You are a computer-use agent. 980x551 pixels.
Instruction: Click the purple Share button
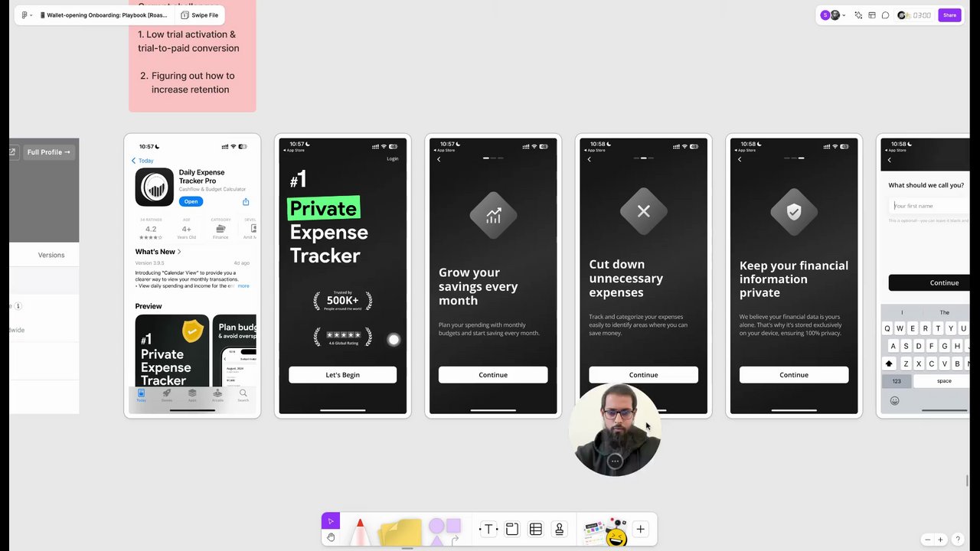click(x=949, y=15)
